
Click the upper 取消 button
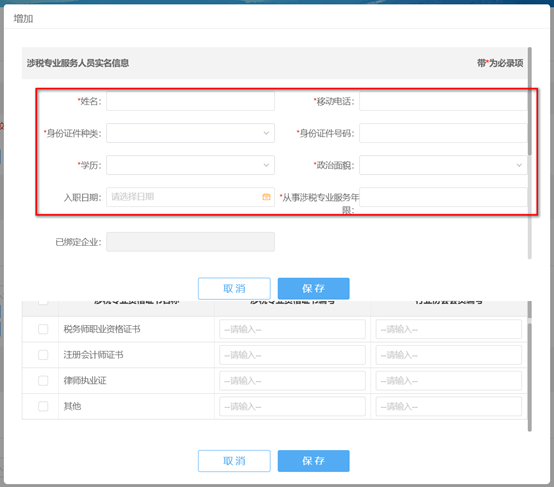[234, 288]
